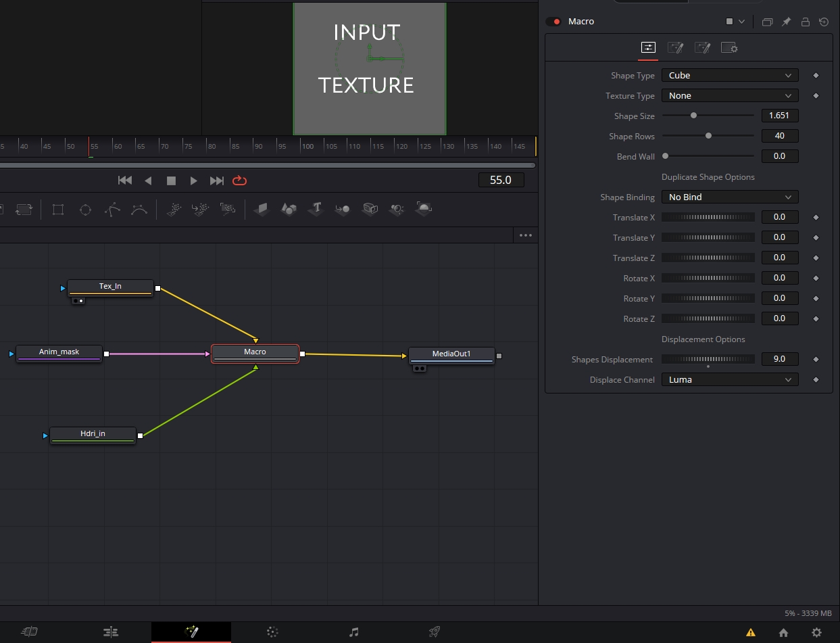
Task: Toggle loop playback mode
Action: (x=239, y=181)
